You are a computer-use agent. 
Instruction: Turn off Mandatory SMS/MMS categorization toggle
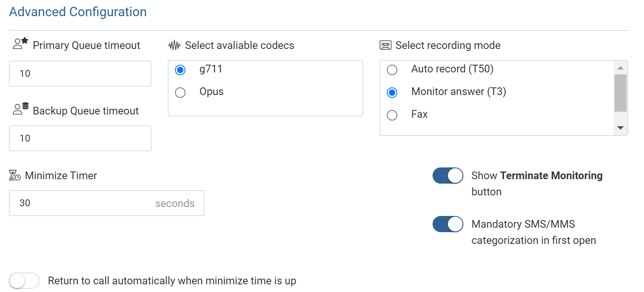pos(448,224)
